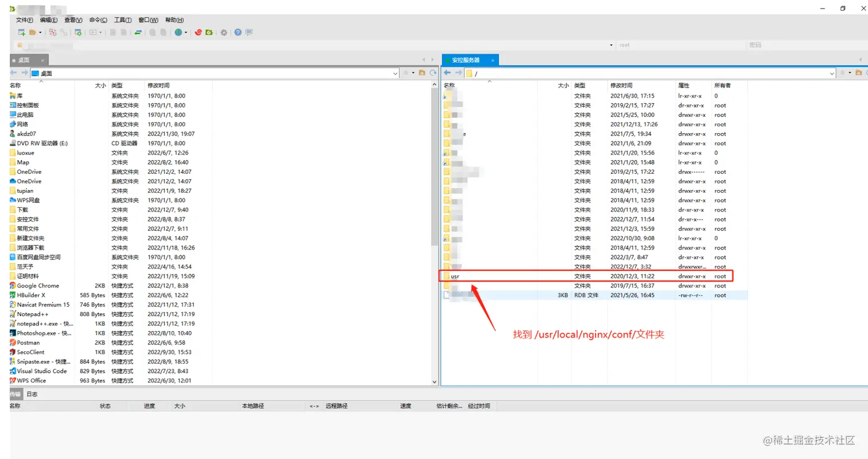Close the 桌面 tab

(x=44, y=60)
